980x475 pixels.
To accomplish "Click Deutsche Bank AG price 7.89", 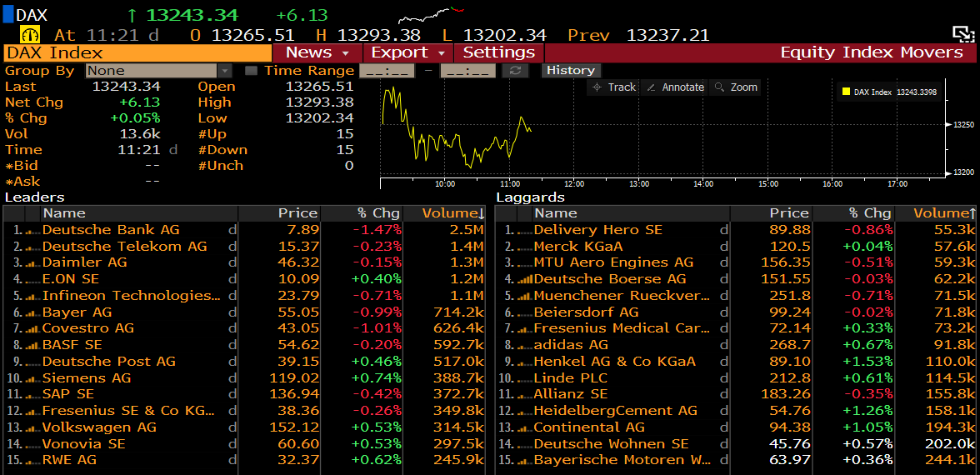I will tap(303, 230).
